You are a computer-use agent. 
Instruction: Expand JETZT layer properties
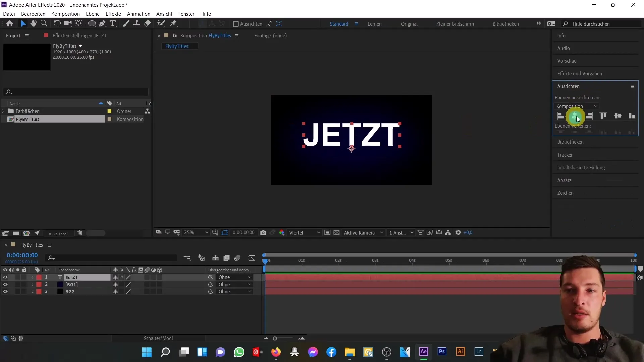click(x=32, y=277)
